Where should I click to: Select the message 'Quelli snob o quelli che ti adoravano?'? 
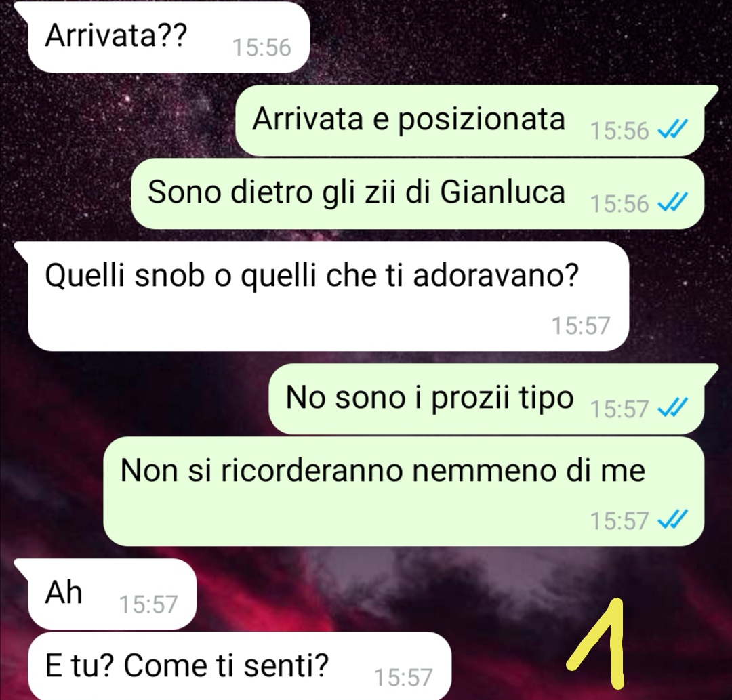328,296
